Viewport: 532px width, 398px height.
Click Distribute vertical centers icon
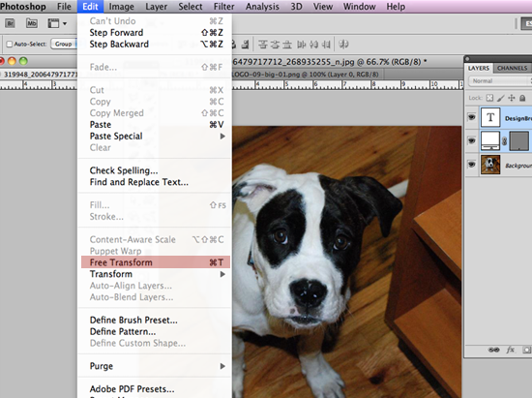[x=275, y=45]
